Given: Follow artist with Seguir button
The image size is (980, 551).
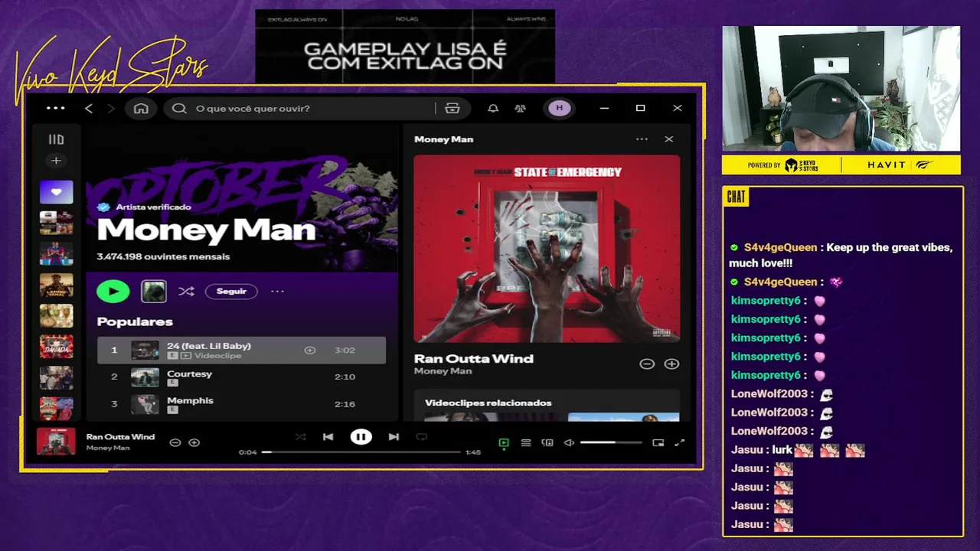Looking at the screenshot, I should (x=231, y=291).
